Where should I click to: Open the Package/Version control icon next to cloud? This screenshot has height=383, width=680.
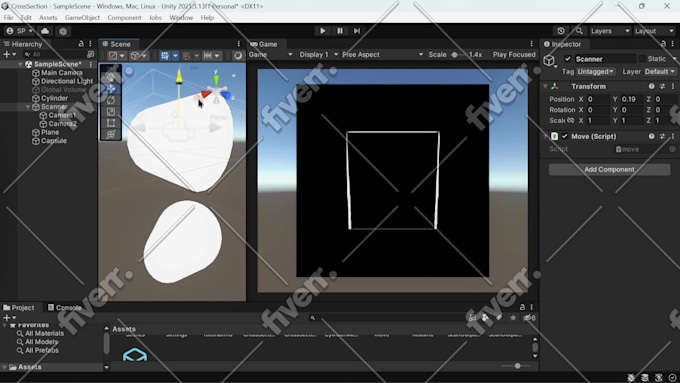point(63,31)
